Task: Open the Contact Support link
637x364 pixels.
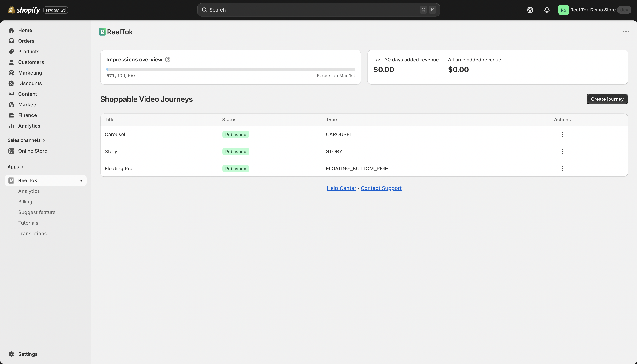Action: click(381, 188)
